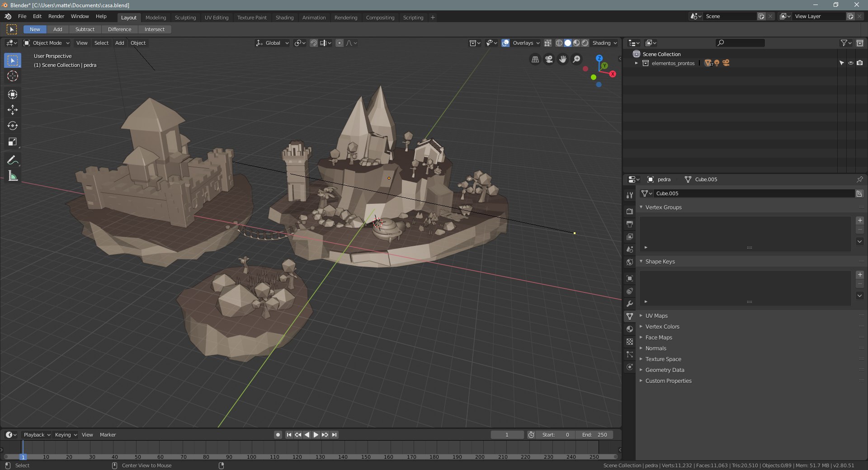This screenshot has width=868, height=470.
Task: Activate the Scale tool
Action: [13, 142]
